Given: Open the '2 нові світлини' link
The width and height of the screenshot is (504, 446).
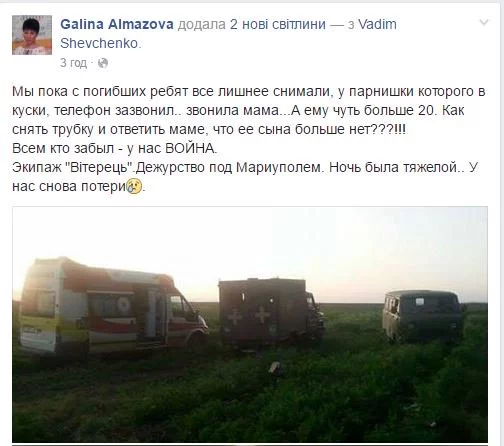Looking at the screenshot, I should click(277, 24).
